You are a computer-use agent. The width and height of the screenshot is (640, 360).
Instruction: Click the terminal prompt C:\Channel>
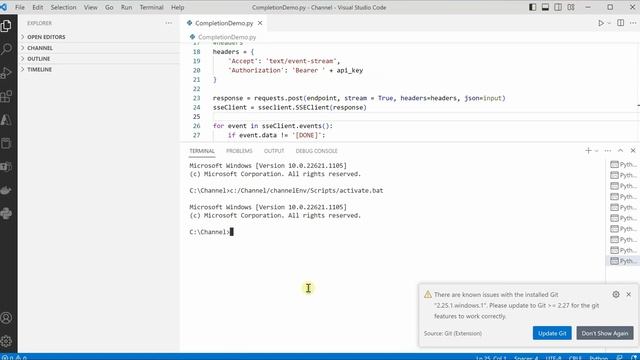click(x=209, y=232)
